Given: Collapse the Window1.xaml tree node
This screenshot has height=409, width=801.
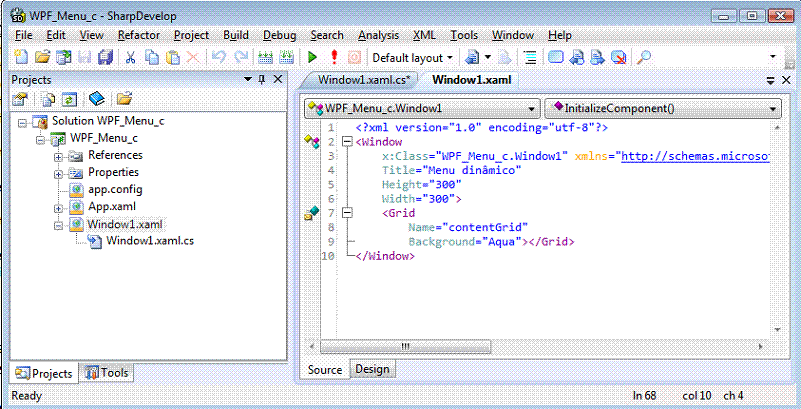Looking at the screenshot, I should click(x=59, y=225).
